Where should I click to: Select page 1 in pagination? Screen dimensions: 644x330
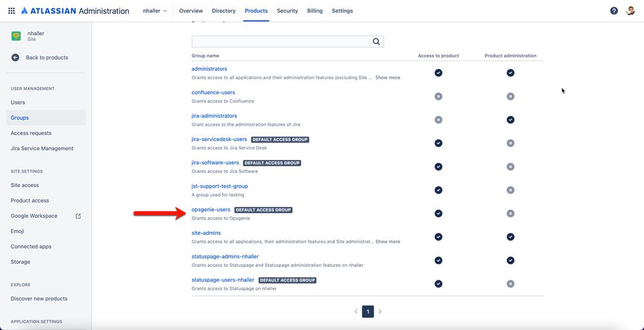pos(367,311)
